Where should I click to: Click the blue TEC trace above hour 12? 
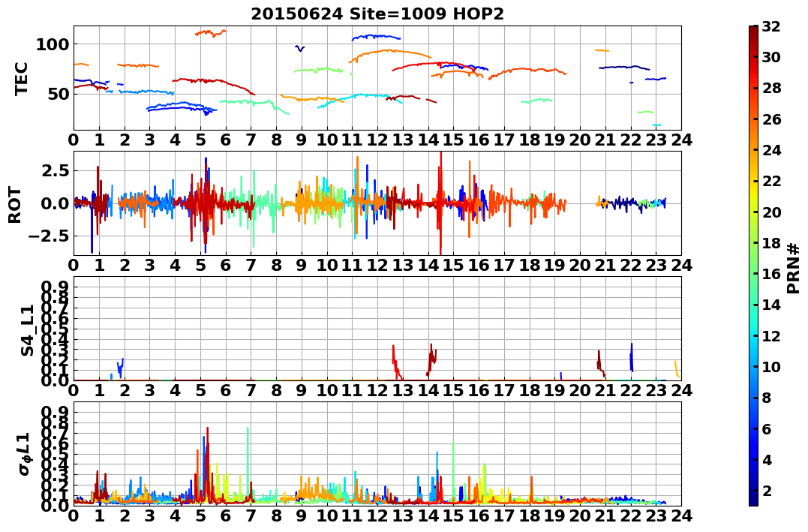376,37
